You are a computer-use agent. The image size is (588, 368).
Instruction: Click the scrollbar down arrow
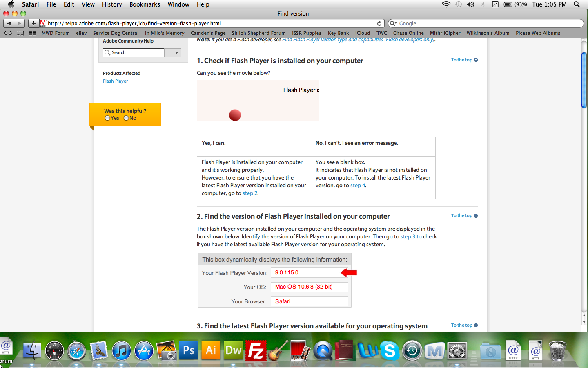[x=584, y=322]
